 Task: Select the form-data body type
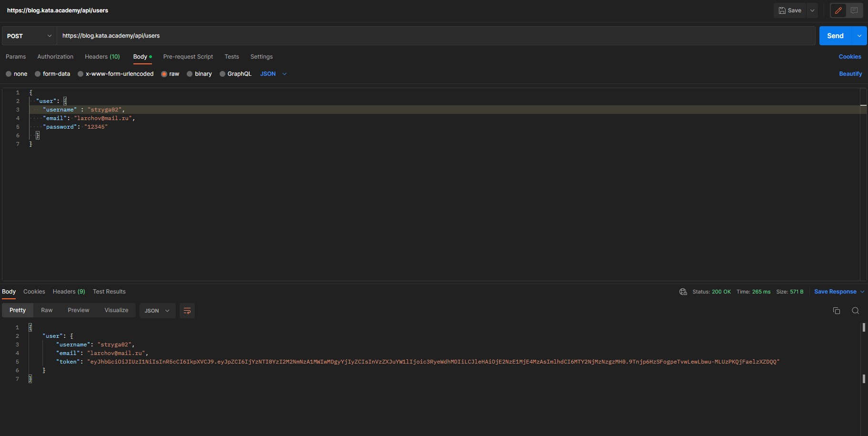point(52,74)
